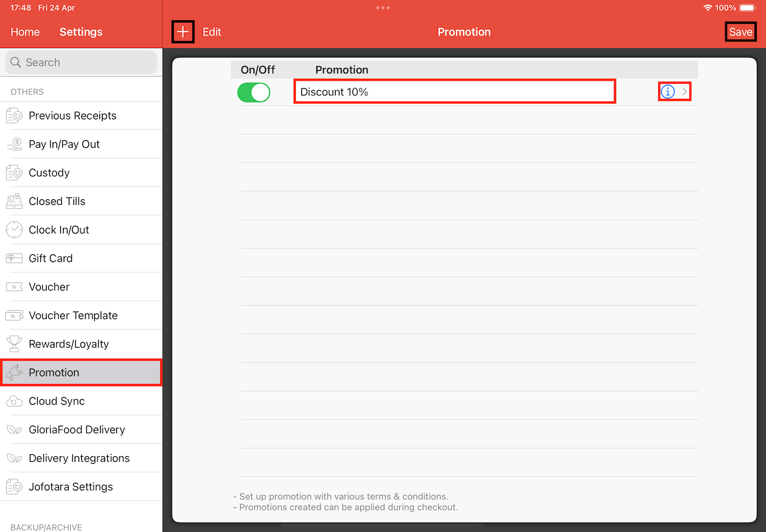The height and width of the screenshot is (532, 766).
Task: Click the Closed Tills register icon
Action: pos(14,201)
